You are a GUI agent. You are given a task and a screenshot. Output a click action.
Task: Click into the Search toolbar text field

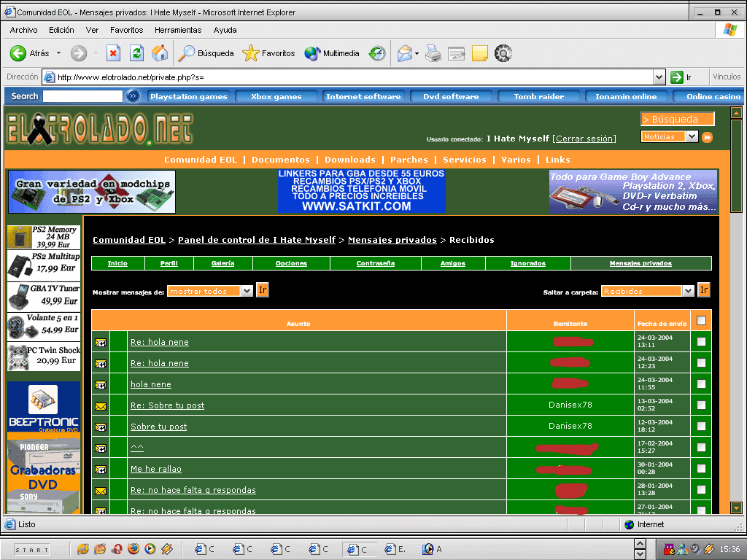(x=83, y=96)
